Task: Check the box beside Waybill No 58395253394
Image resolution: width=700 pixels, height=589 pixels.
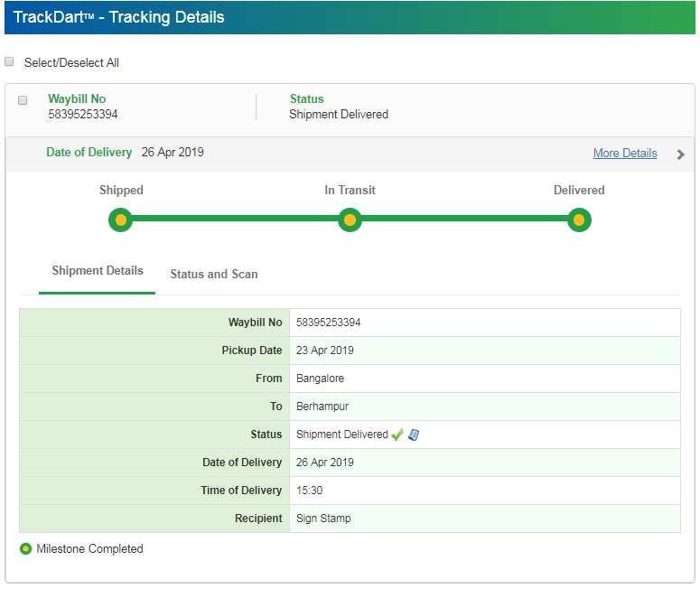Action: tap(23, 100)
